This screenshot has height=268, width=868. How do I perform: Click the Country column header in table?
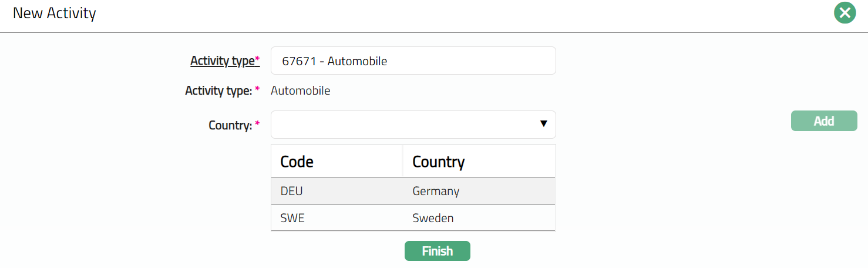(x=439, y=162)
